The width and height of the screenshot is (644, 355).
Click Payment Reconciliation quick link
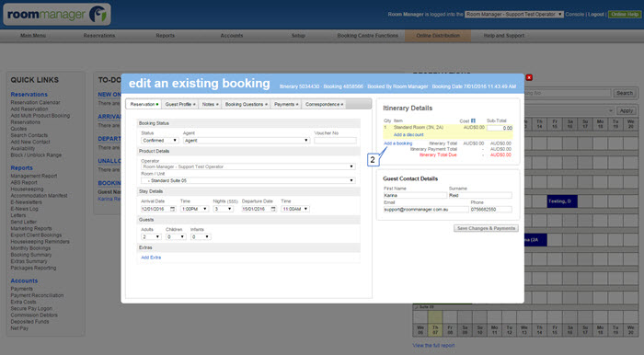pyautogui.click(x=37, y=295)
